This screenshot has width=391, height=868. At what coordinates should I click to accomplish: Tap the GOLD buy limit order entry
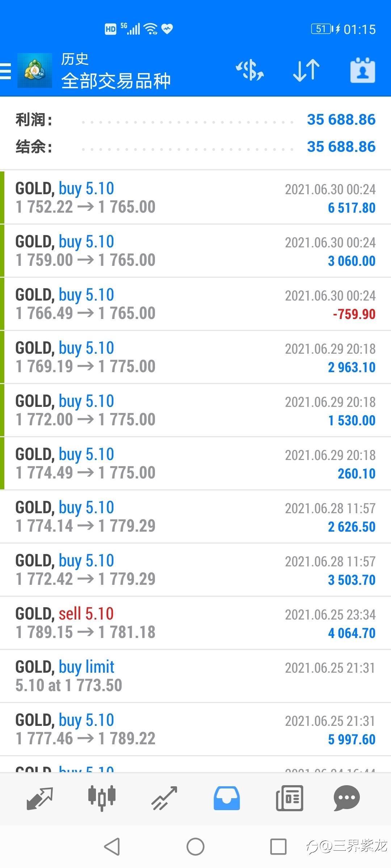click(x=195, y=676)
